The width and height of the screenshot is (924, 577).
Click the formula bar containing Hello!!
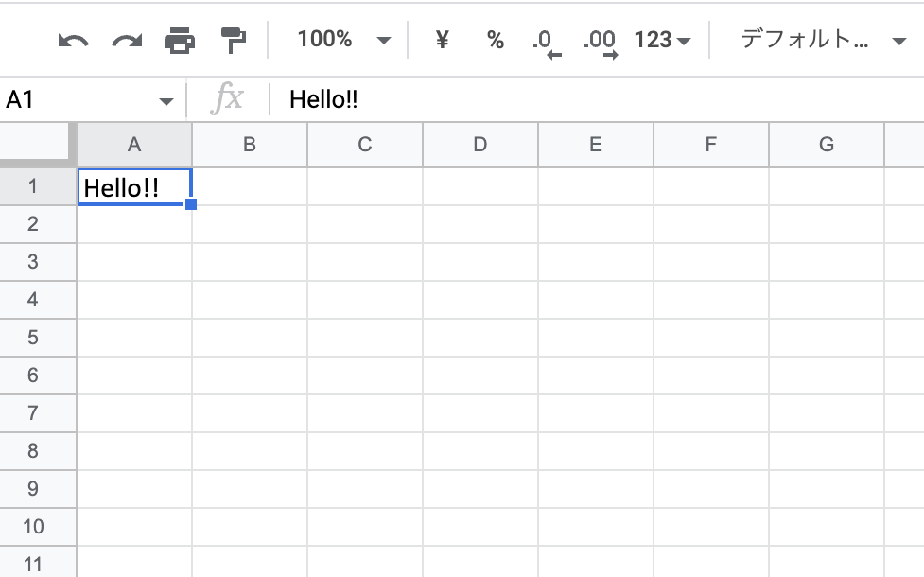tap(567, 99)
